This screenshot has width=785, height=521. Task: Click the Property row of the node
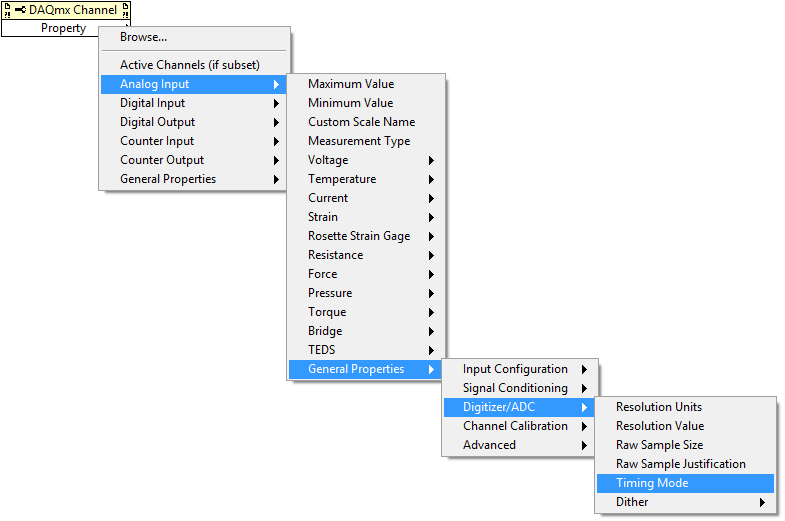click(63, 28)
